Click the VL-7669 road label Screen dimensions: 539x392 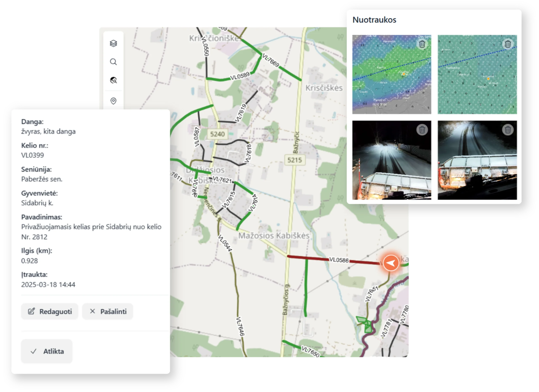coord(271,60)
